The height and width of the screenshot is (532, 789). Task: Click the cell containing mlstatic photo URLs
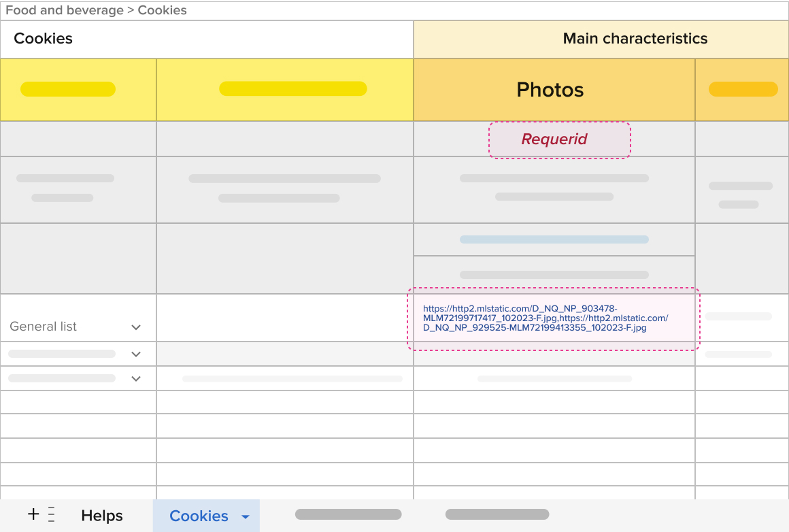point(554,318)
